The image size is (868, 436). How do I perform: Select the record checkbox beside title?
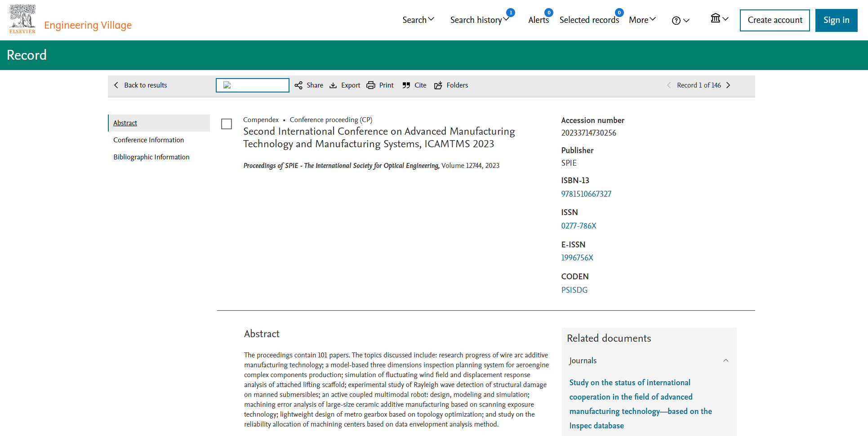[227, 124]
